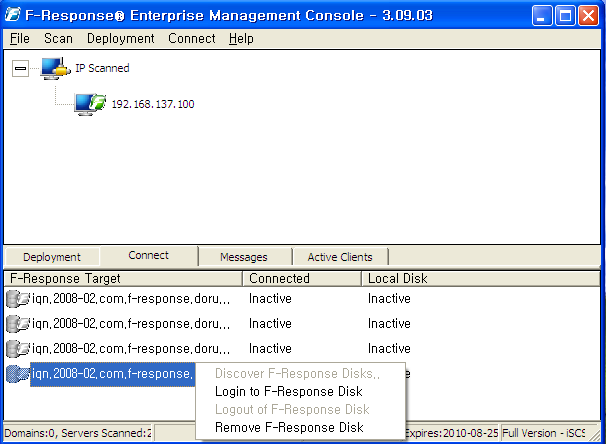The height and width of the screenshot is (444, 606).
Task: Select the second iqn.2008-02.com.f-response.doru target
Action: (x=131, y=324)
